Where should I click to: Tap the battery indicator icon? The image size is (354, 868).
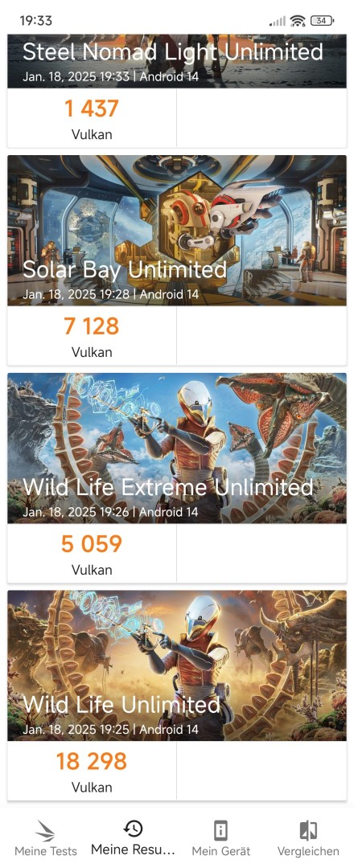point(323,21)
